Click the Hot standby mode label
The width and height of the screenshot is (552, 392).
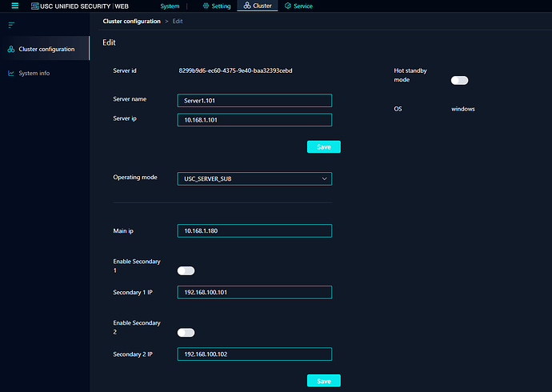(410, 75)
